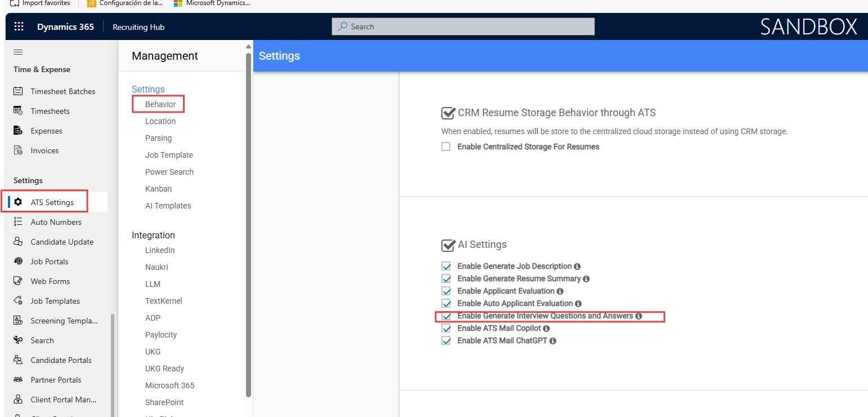This screenshot has width=868, height=417.
Task: Click the Job Templates icon
Action: 18,301
